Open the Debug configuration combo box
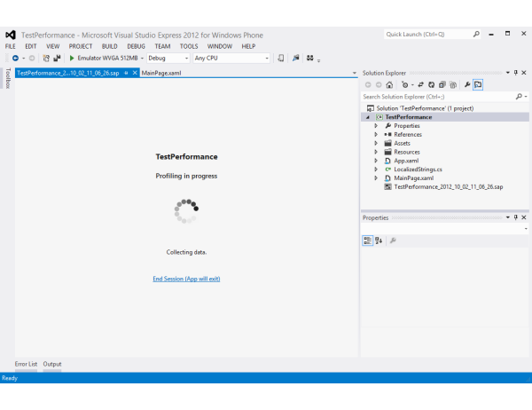This screenshot has width=532, height=410. [168, 58]
